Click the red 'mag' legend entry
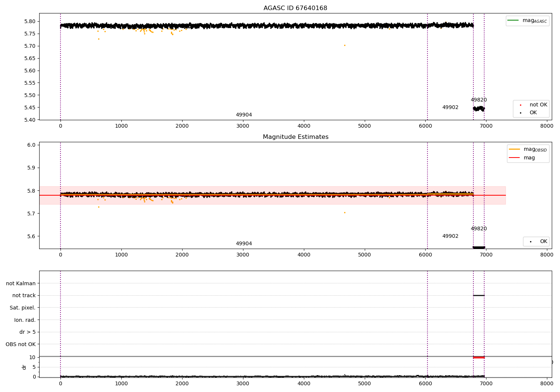The height and width of the screenshot is (392, 560). coord(523,158)
